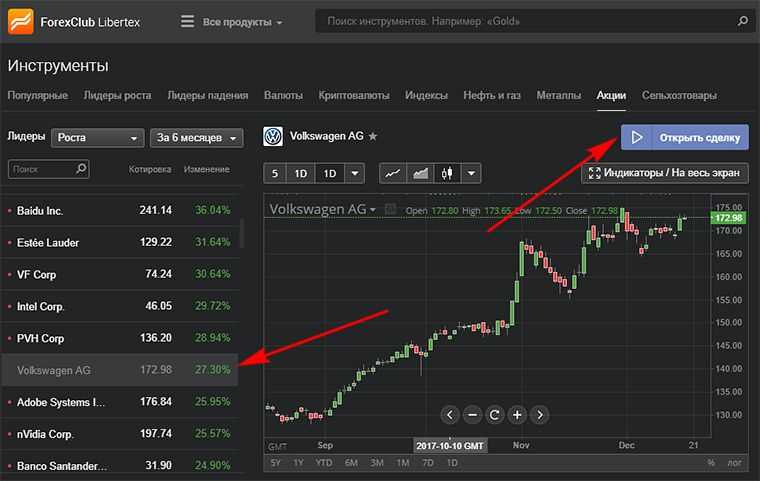Select VF Corp row

click(x=120, y=274)
